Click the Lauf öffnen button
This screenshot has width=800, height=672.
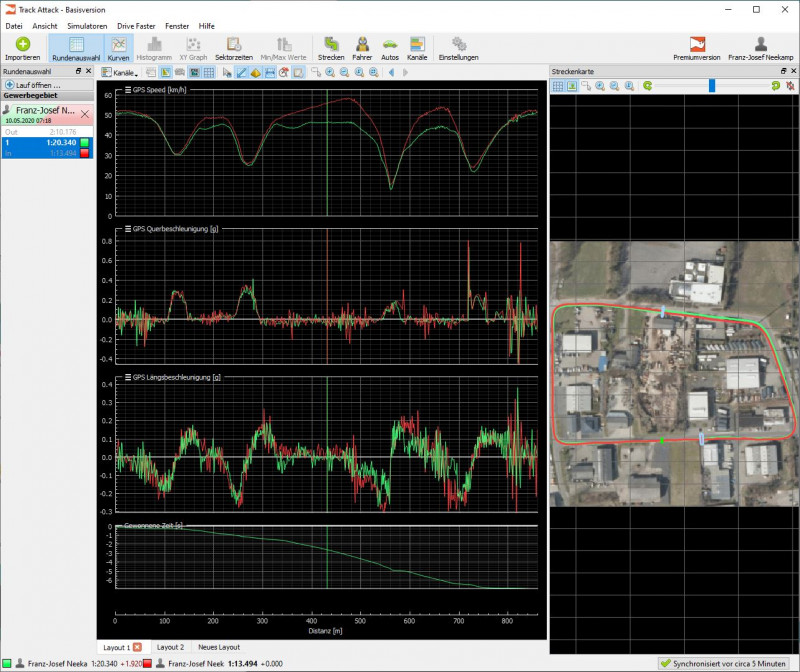[33, 85]
